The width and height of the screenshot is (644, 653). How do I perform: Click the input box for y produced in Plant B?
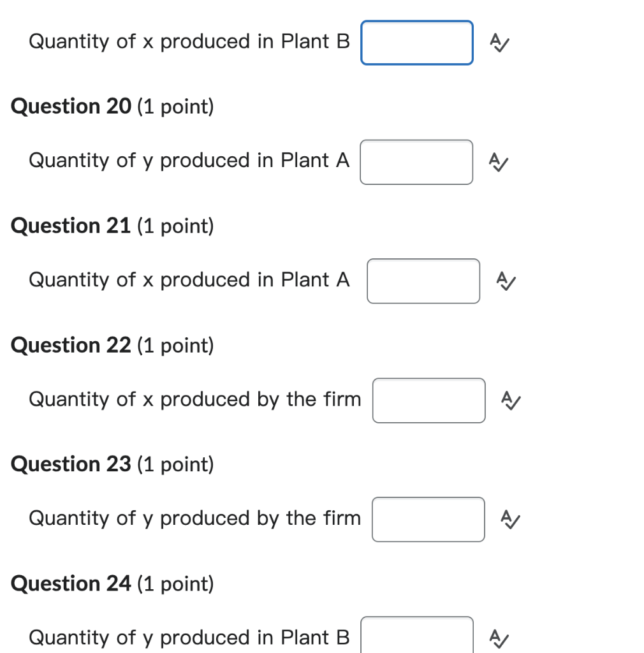coord(416,635)
